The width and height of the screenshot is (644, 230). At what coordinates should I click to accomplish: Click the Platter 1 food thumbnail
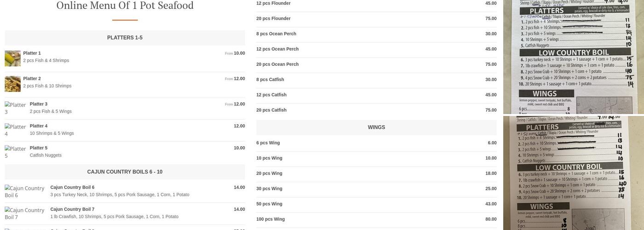coord(12,58)
